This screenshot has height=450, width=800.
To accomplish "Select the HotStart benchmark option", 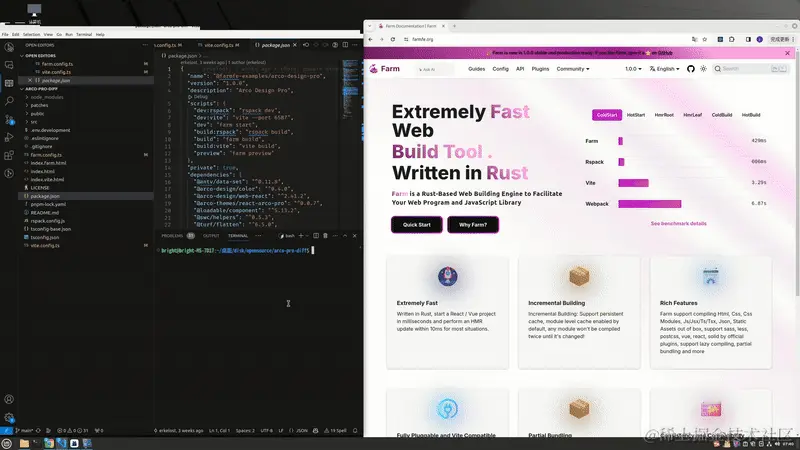I will (x=636, y=115).
